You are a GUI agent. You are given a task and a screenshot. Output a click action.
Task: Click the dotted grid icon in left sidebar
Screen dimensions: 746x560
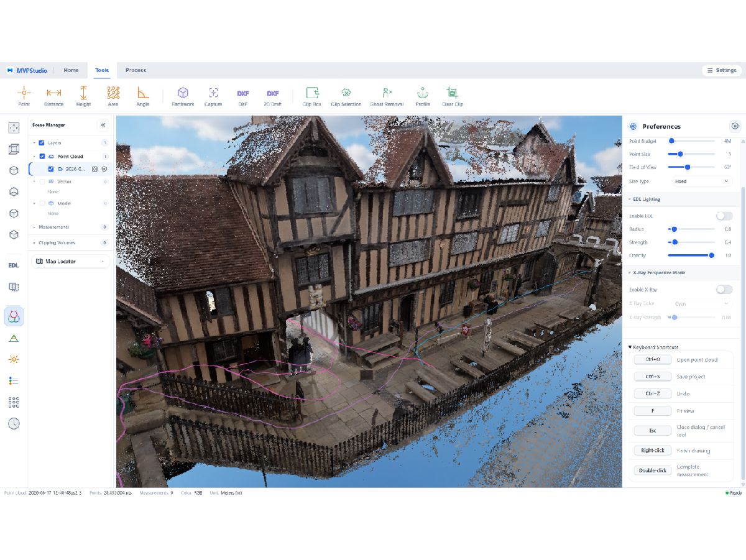click(14, 402)
